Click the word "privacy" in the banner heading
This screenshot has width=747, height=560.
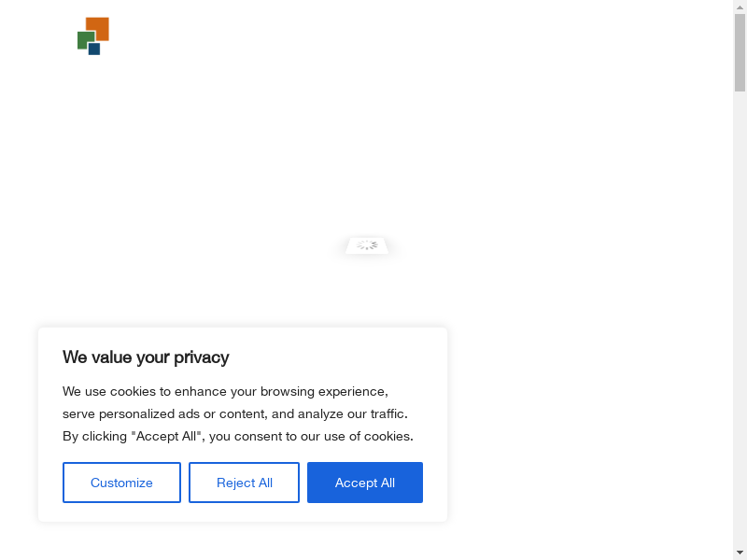[201, 357]
